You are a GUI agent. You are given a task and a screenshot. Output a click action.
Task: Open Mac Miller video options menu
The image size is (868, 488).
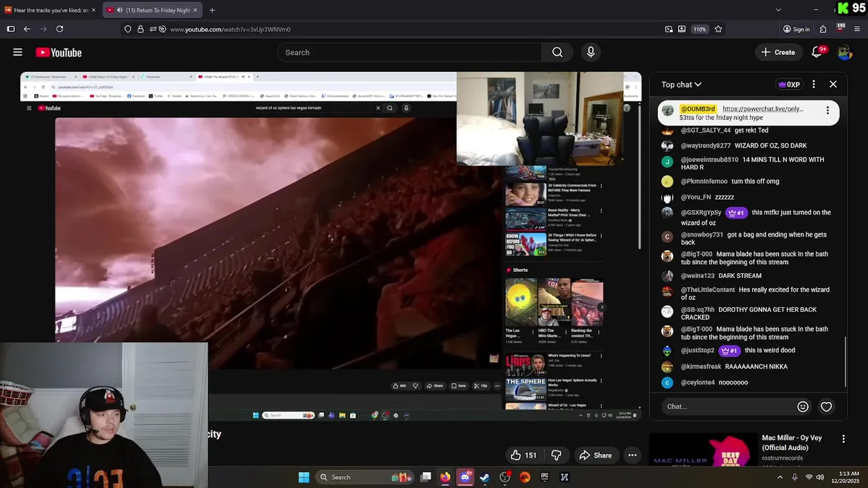pos(844,439)
